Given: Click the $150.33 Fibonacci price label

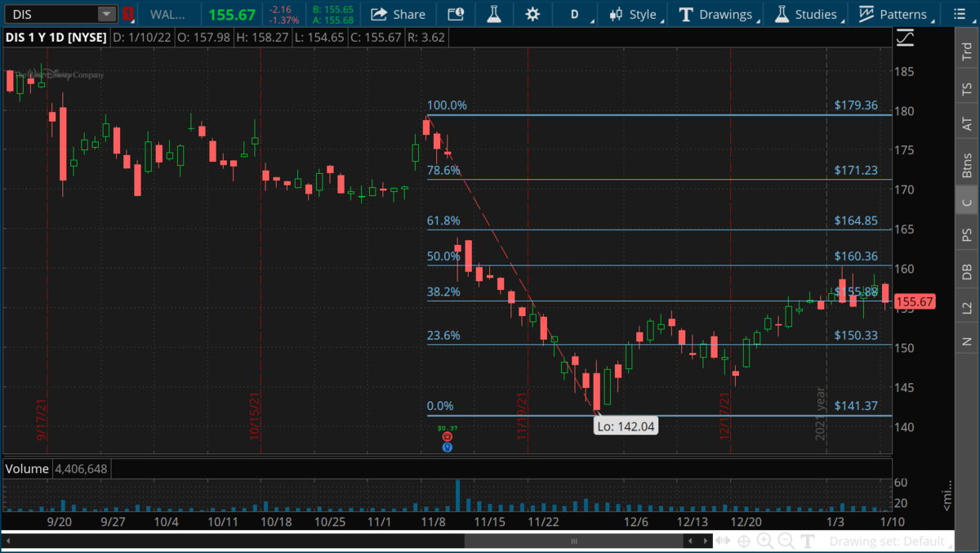Looking at the screenshot, I should (x=856, y=335).
